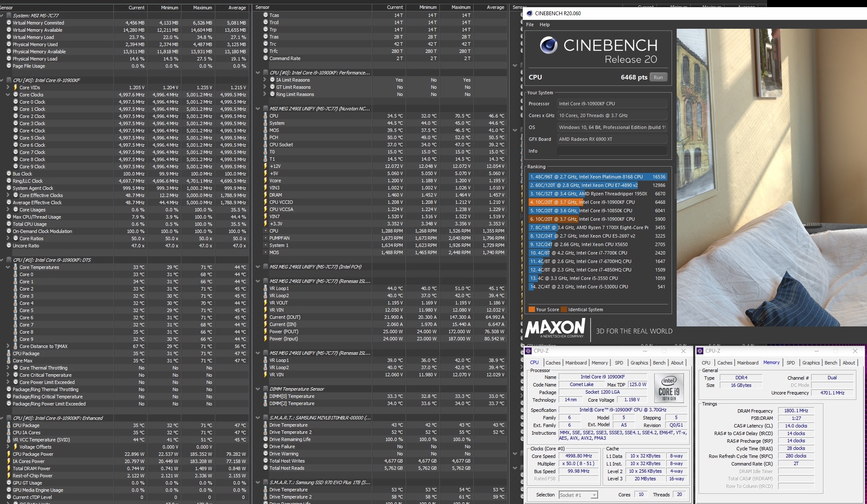Select the Core 0 Clock row
Viewport: 867px width, 504px height.
click(x=124, y=102)
